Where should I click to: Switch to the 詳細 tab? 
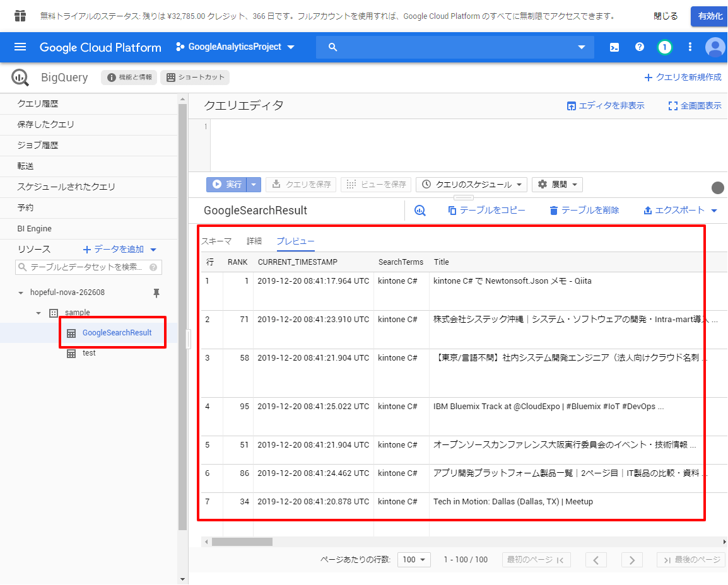(254, 241)
